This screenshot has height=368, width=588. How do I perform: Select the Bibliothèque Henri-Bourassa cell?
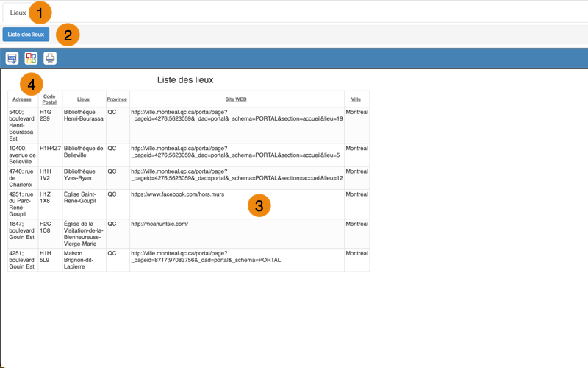click(84, 125)
